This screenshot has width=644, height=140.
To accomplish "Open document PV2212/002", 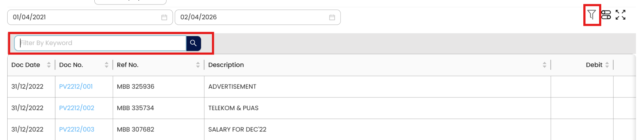I will pyautogui.click(x=77, y=108).
